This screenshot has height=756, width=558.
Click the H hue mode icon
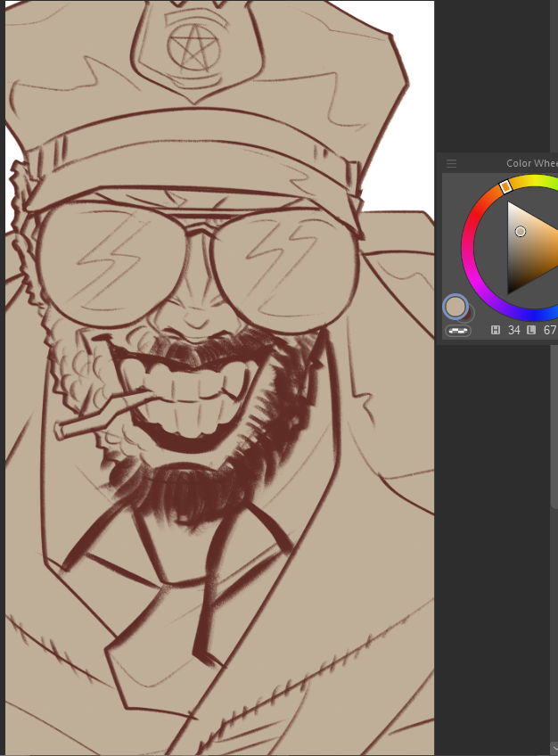point(496,330)
